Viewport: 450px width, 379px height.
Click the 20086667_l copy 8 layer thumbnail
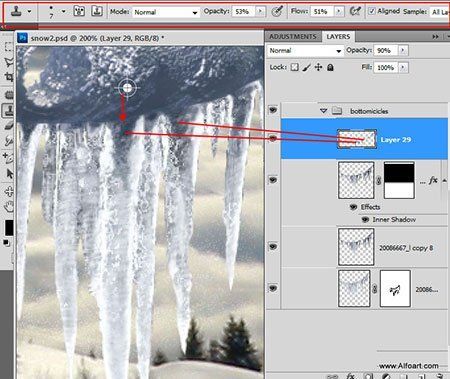[356, 247]
